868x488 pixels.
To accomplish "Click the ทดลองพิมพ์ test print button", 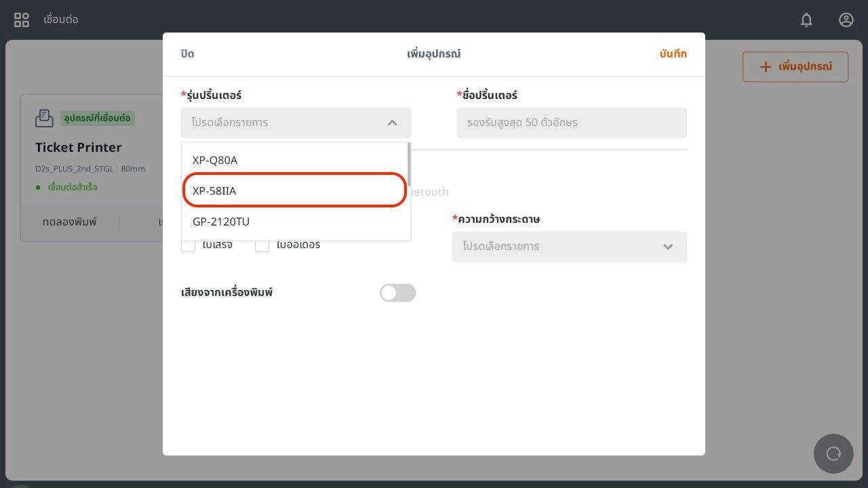I will point(70,222).
